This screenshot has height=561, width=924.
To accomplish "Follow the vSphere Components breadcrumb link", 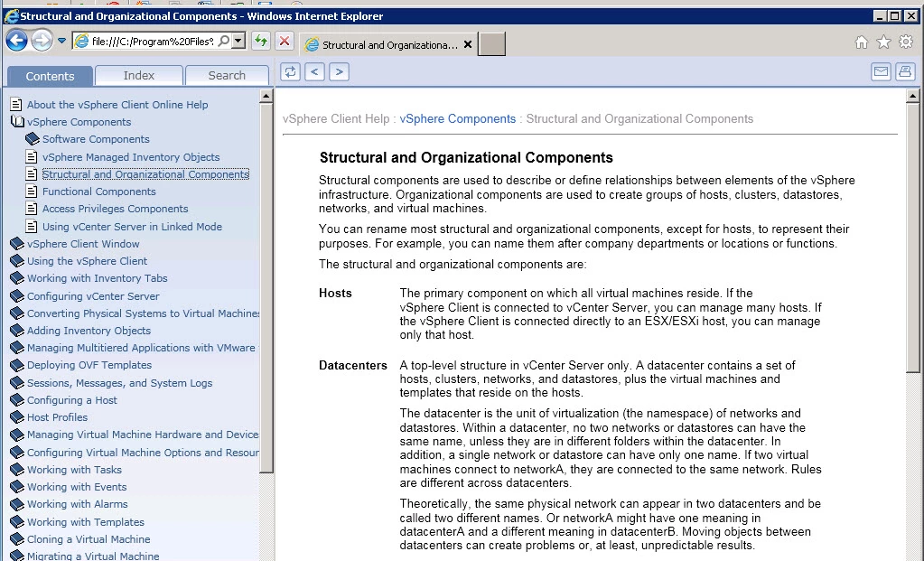I will (458, 119).
